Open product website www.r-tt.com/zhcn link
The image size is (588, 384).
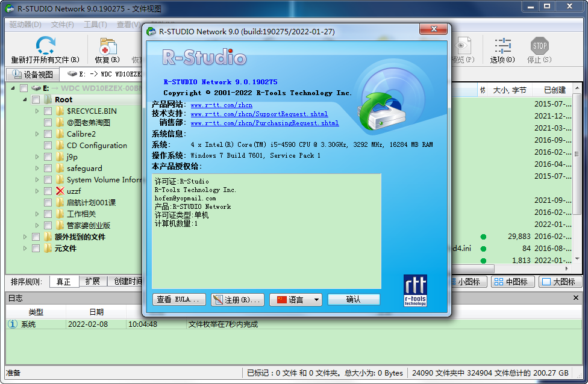coord(221,105)
